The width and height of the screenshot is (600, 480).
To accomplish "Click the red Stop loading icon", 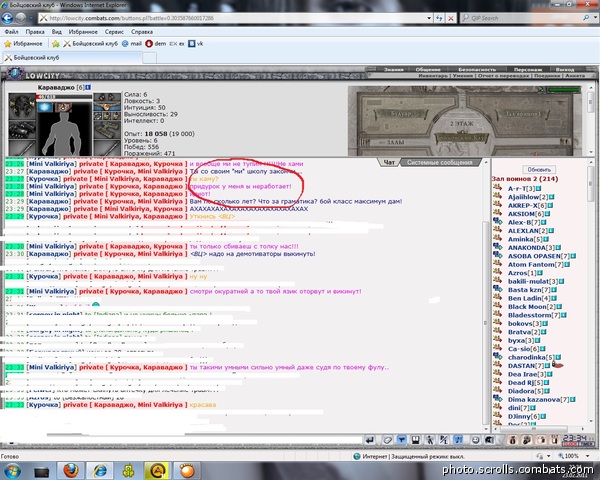I will click(x=451, y=18).
